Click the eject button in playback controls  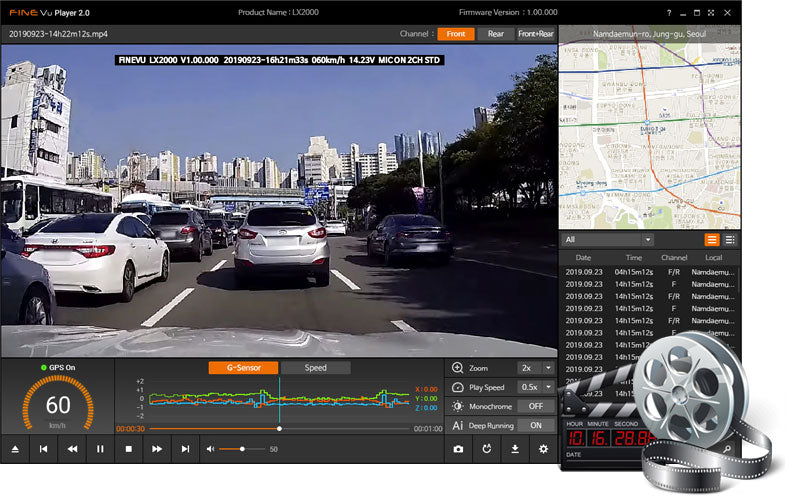pos(15,449)
